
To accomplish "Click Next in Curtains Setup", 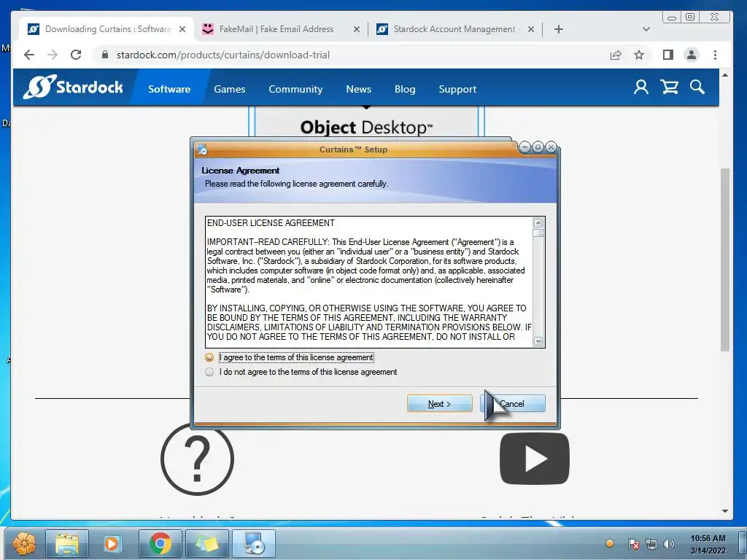I will point(439,404).
